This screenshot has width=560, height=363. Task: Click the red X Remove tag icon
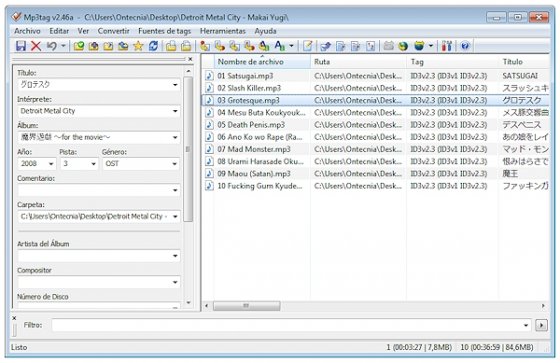pos(36,46)
